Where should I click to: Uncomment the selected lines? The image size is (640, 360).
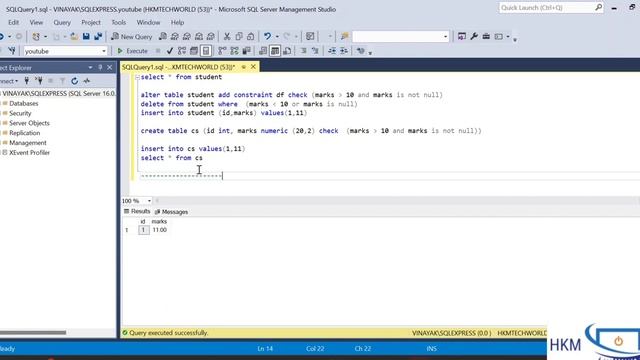pyautogui.click(x=315, y=51)
